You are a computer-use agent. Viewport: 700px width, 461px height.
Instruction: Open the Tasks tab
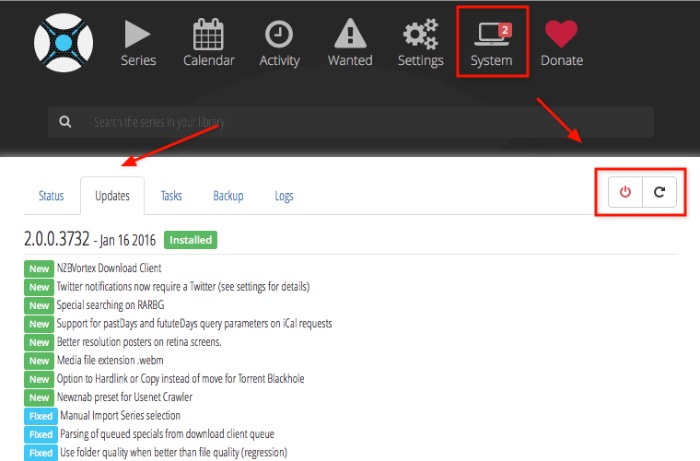point(171,196)
